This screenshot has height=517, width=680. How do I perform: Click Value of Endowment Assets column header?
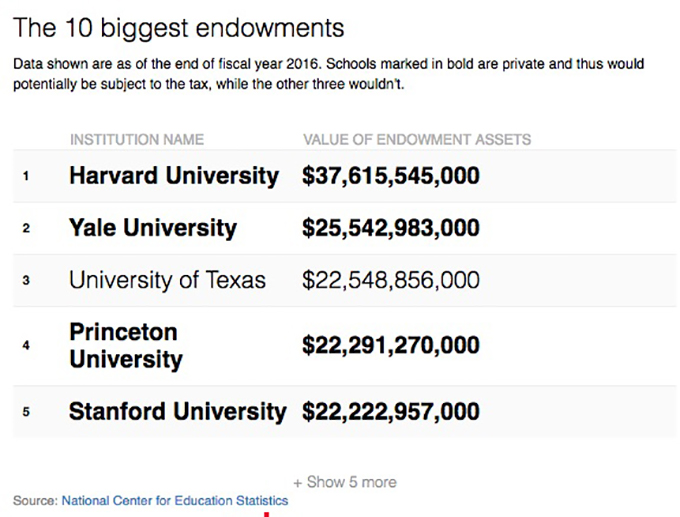pyautogui.click(x=416, y=139)
